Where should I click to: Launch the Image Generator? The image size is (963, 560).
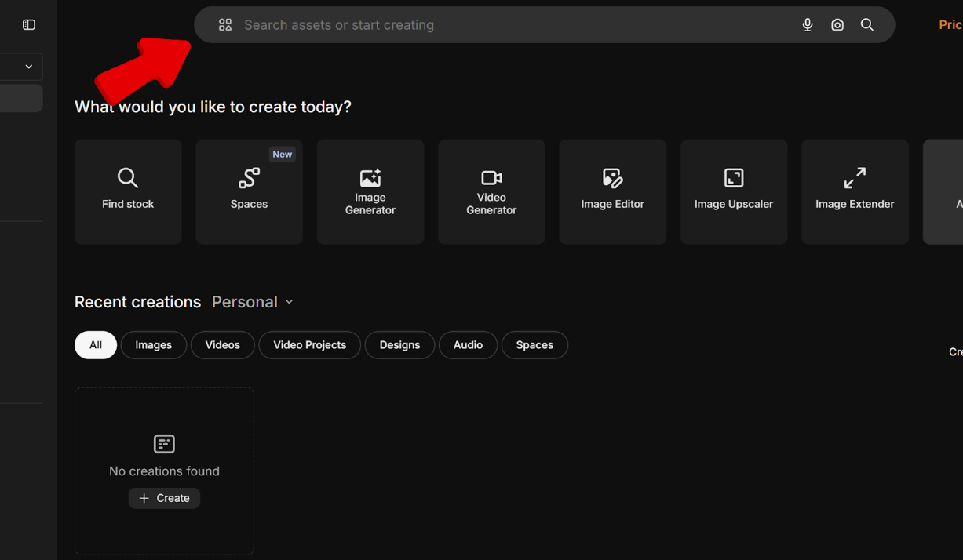[x=370, y=191]
